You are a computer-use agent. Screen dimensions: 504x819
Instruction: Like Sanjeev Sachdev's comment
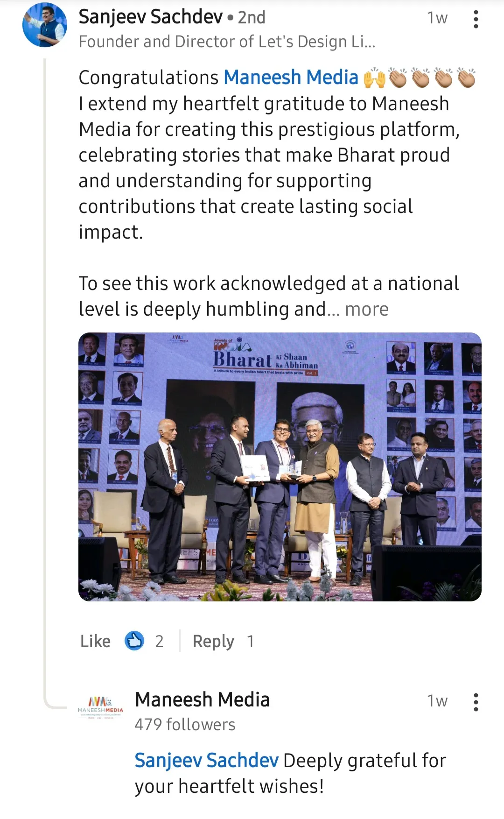(95, 641)
